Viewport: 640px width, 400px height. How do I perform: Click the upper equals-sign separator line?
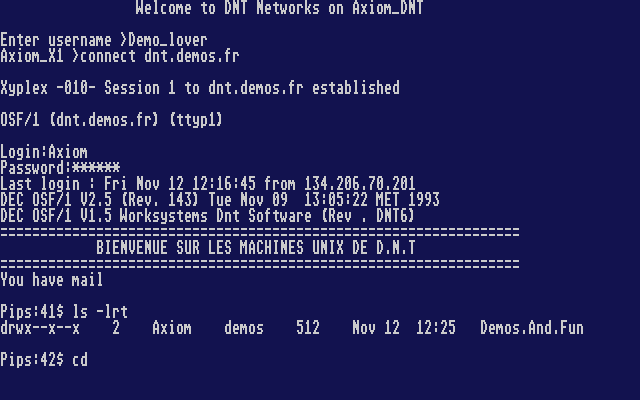(x=260, y=232)
